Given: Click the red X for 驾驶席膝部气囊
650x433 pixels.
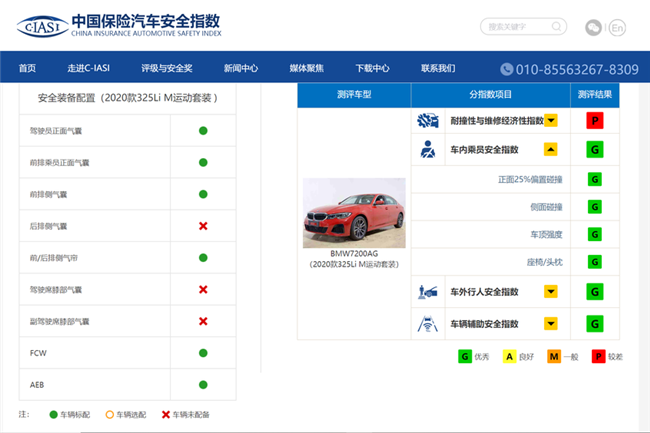Looking at the screenshot, I should 203,290.
